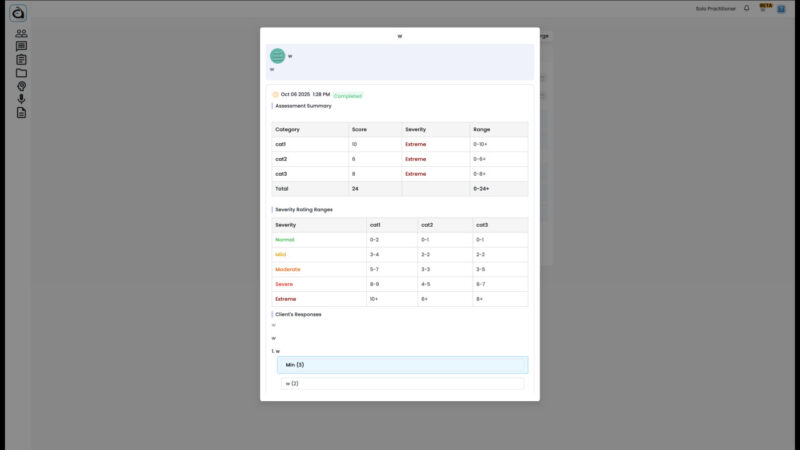
Task: Click the 'Total' row label
Action: point(282,189)
